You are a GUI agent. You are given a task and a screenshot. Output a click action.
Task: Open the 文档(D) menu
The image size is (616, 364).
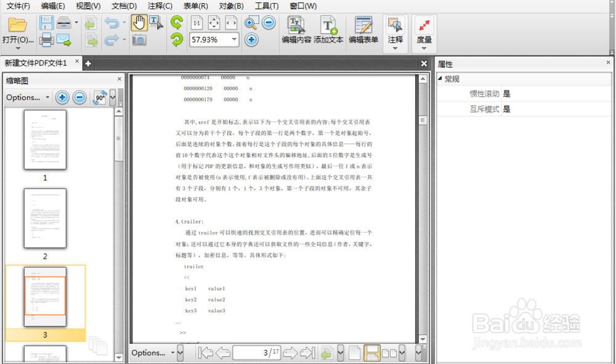[124, 6]
